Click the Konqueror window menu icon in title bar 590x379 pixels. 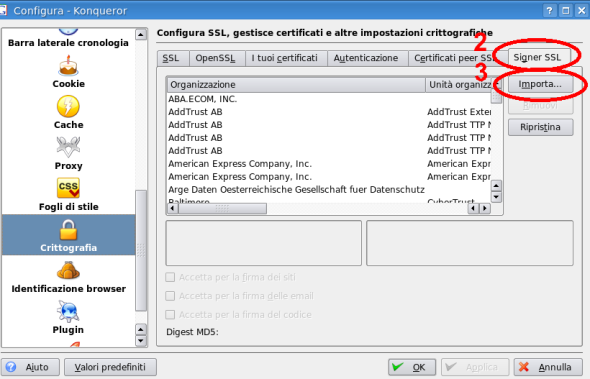3,10
